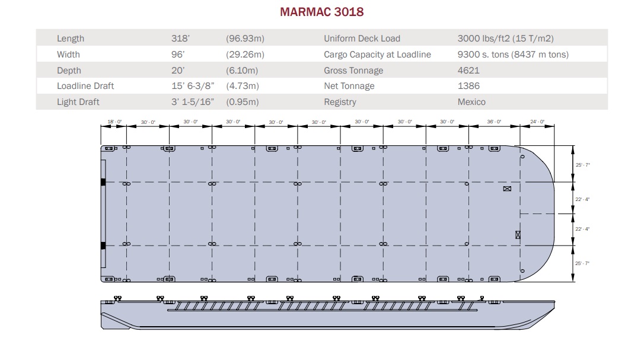This screenshot has width=644, height=338.
Task: Click the MARMAC 3018 title
Action: pyautogui.click(x=322, y=12)
